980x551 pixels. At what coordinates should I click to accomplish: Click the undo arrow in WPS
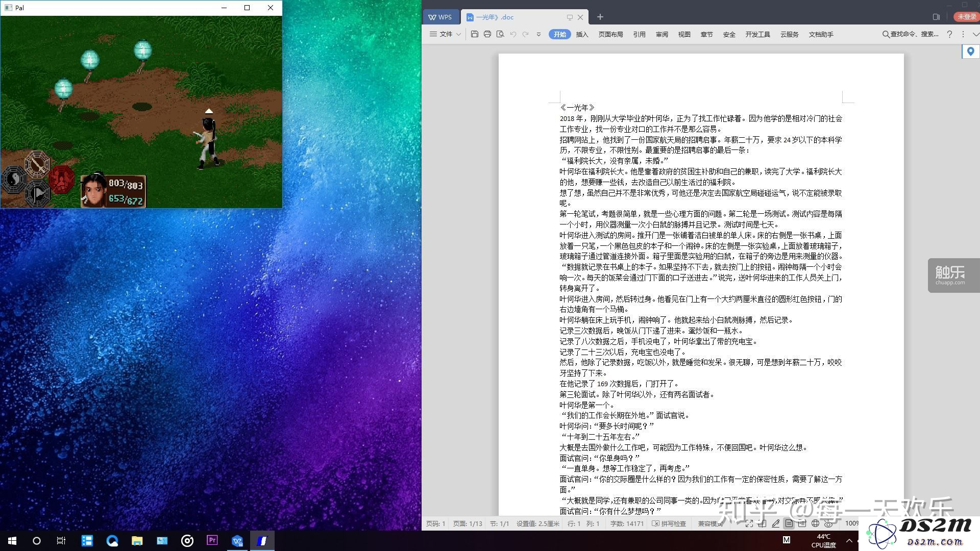click(513, 34)
